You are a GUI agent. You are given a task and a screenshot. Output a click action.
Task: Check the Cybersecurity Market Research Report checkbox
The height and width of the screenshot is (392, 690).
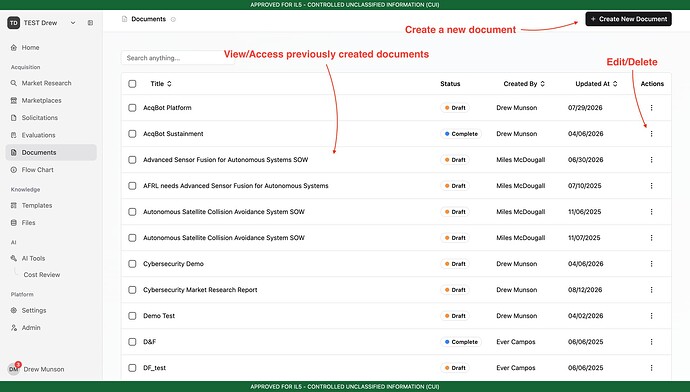point(132,290)
